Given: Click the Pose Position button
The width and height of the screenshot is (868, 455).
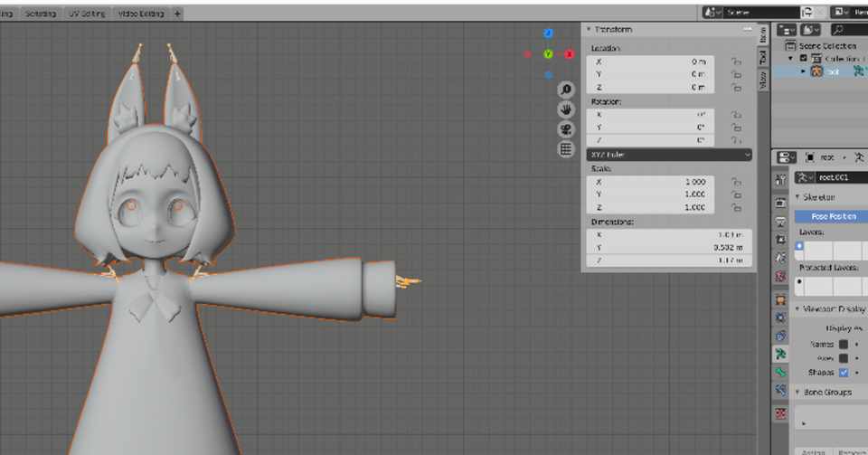Looking at the screenshot, I should [x=832, y=216].
